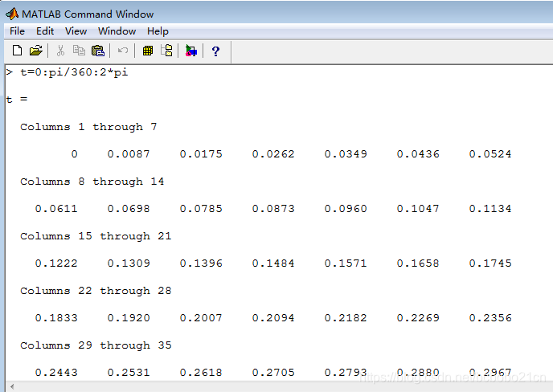Click the value 0.1396
This screenshot has width=553, height=392.
(x=201, y=263)
